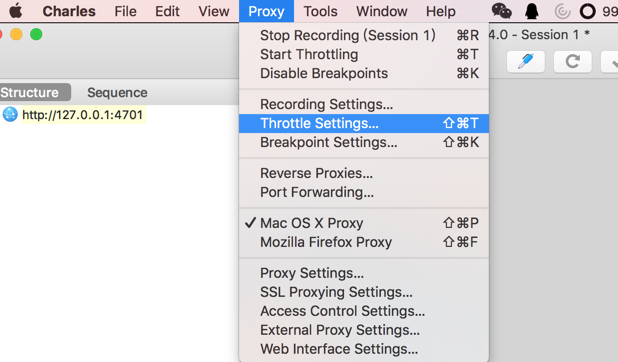Click the notification bell menu bar icon
The image size is (618, 362).
pos(532,11)
